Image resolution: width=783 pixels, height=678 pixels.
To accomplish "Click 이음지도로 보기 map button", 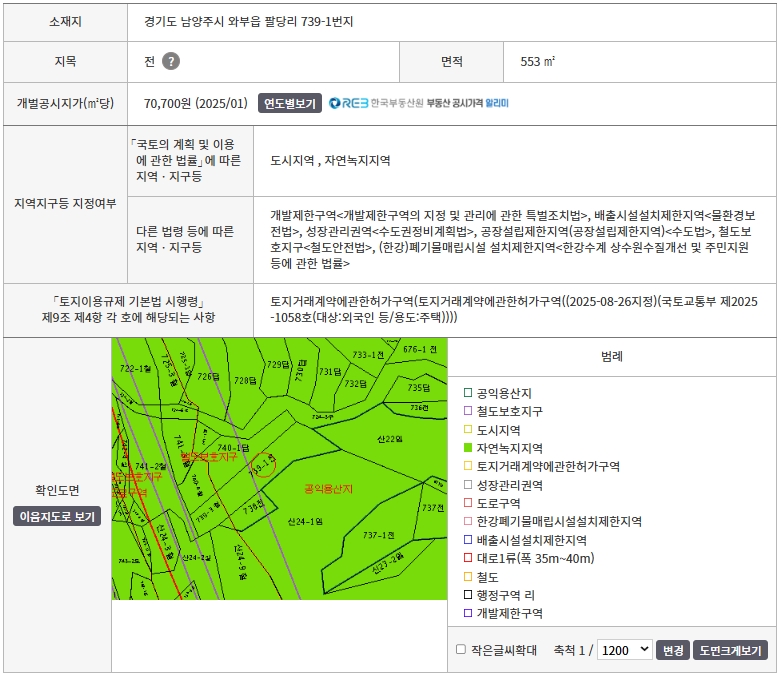I will (x=57, y=517).
